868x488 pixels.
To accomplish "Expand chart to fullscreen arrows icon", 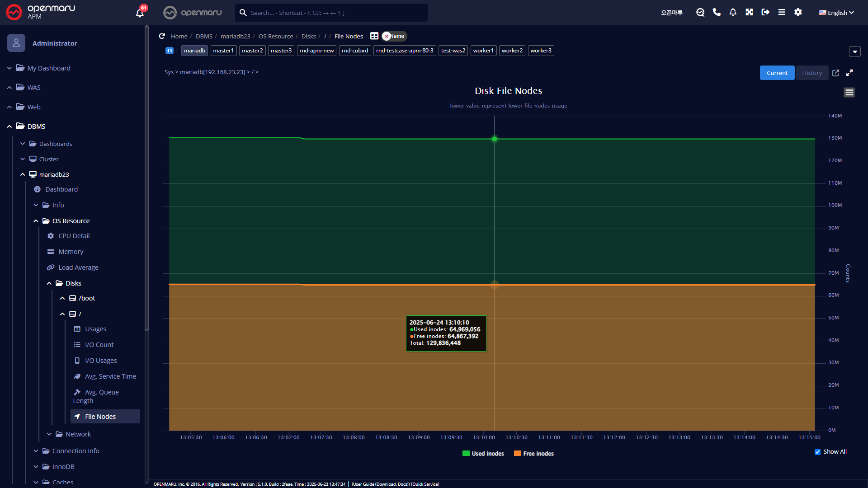I will pyautogui.click(x=849, y=73).
